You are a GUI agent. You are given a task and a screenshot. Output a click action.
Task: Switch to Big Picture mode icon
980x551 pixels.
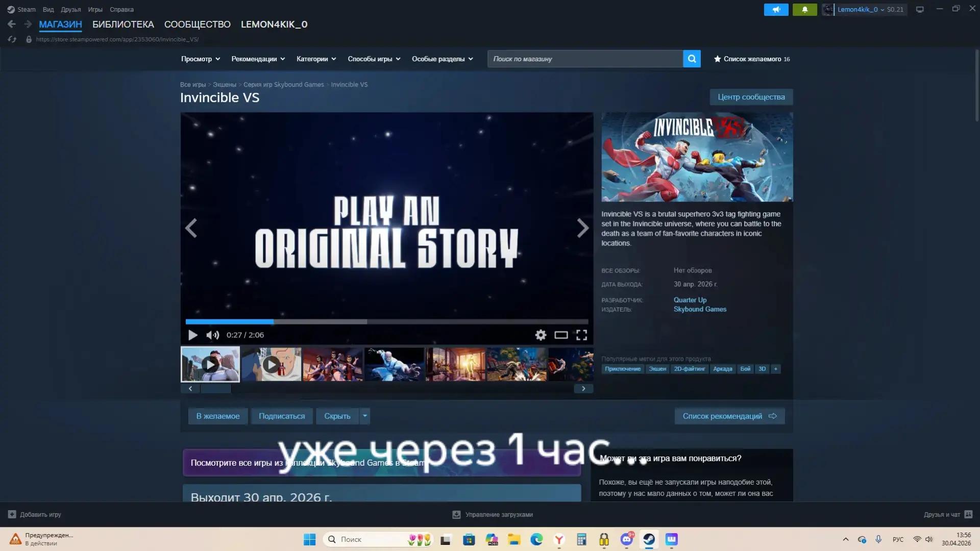pyautogui.click(x=920, y=9)
